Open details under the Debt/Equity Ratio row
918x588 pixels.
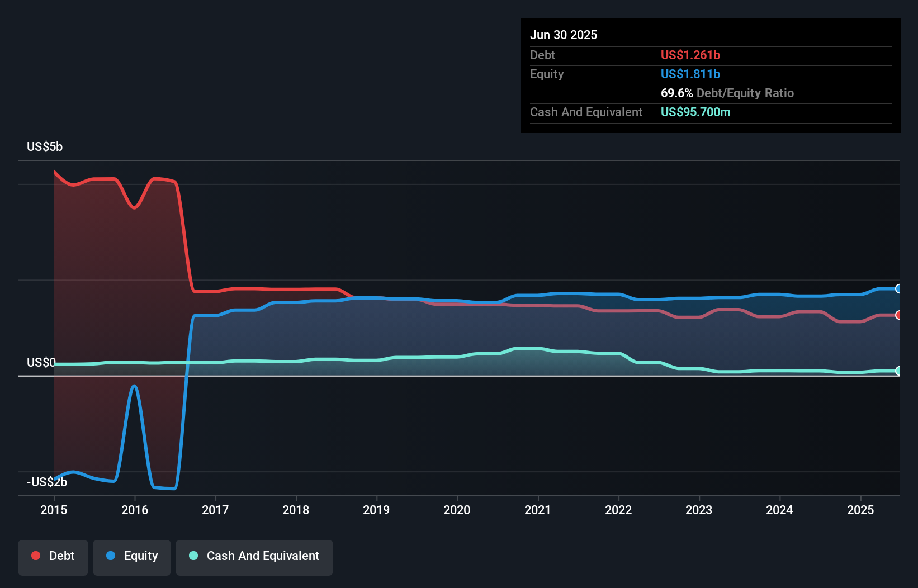tap(727, 93)
